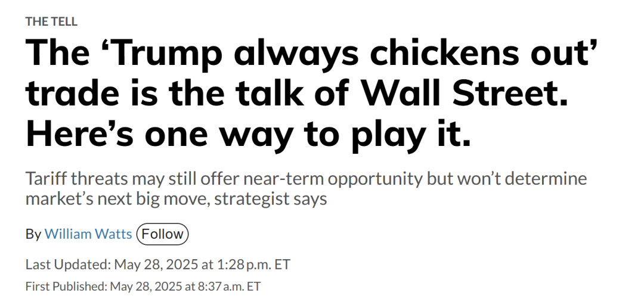Screen dimensions: 644x308
Task: Click the 'By' byline prefix
Action: pyautogui.click(x=33, y=234)
